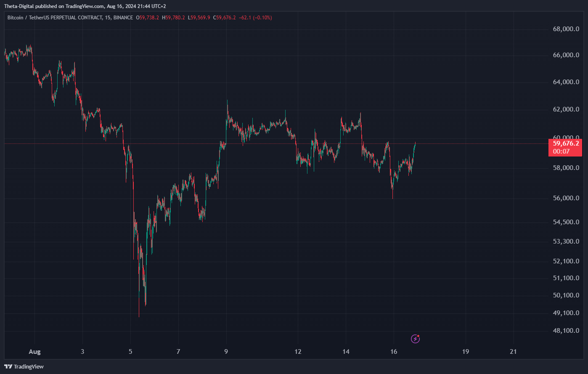The height and width of the screenshot is (374, 588).
Task: Click the date label 16 on time axis
Action: pos(394,351)
